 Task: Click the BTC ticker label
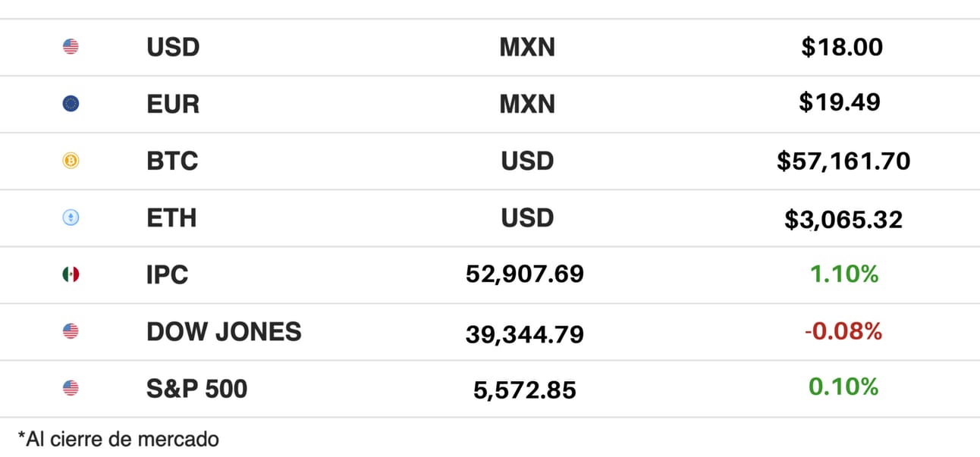point(172,161)
